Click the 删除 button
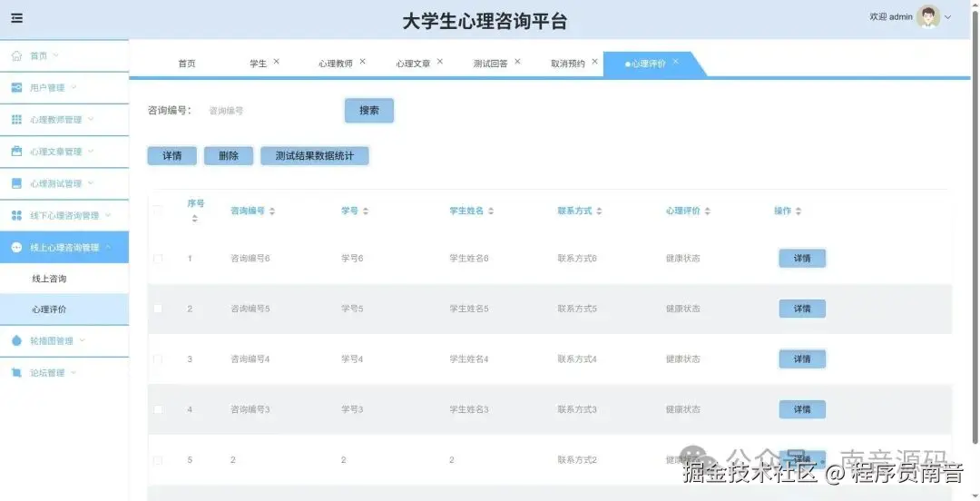Image resolution: width=980 pixels, height=501 pixels. (x=229, y=156)
